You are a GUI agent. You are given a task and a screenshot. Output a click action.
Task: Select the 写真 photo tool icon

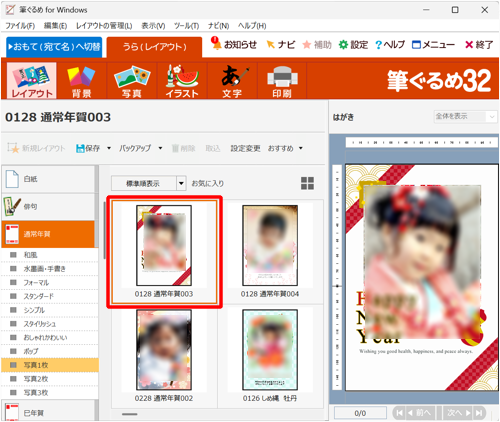(132, 81)
